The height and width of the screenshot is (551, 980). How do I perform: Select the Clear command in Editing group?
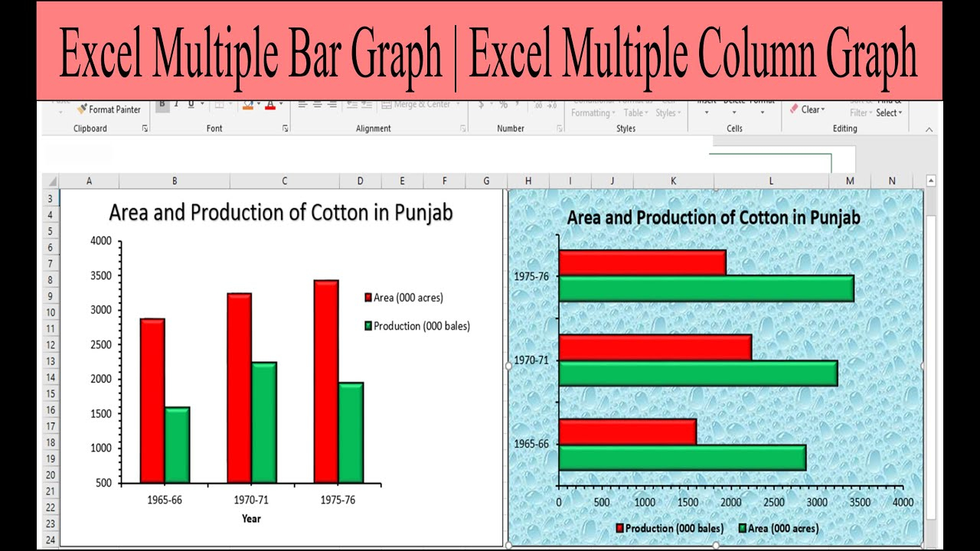click(x=810, y=109)
